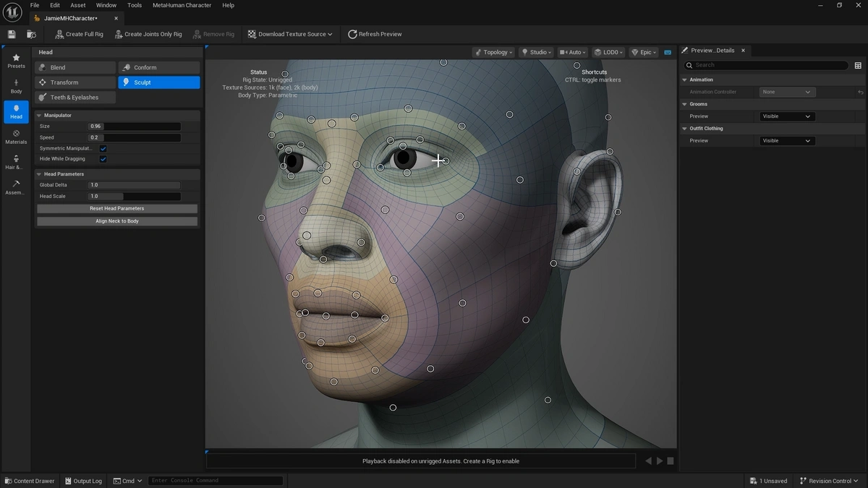Open the Grooms Preview visibility dropdown
This screenshot has height=488, width=868.
click(x=787, y=116)
